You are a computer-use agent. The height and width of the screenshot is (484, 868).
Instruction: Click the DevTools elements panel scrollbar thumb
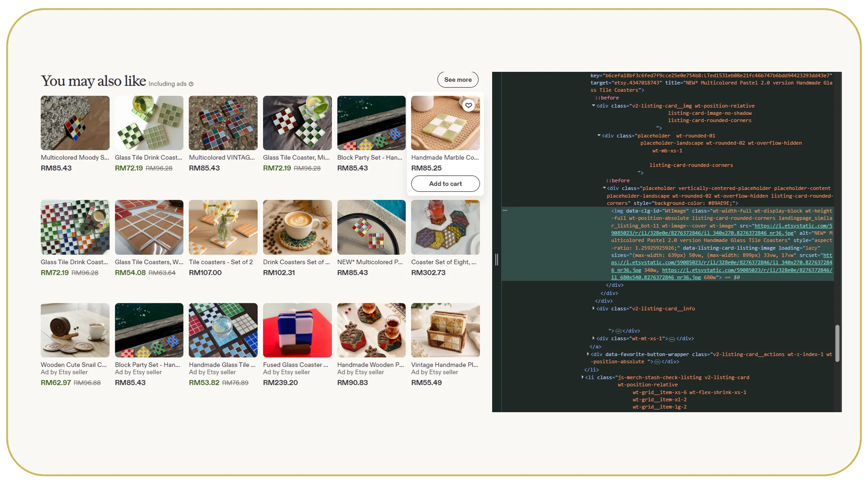[x=837, y=343]
